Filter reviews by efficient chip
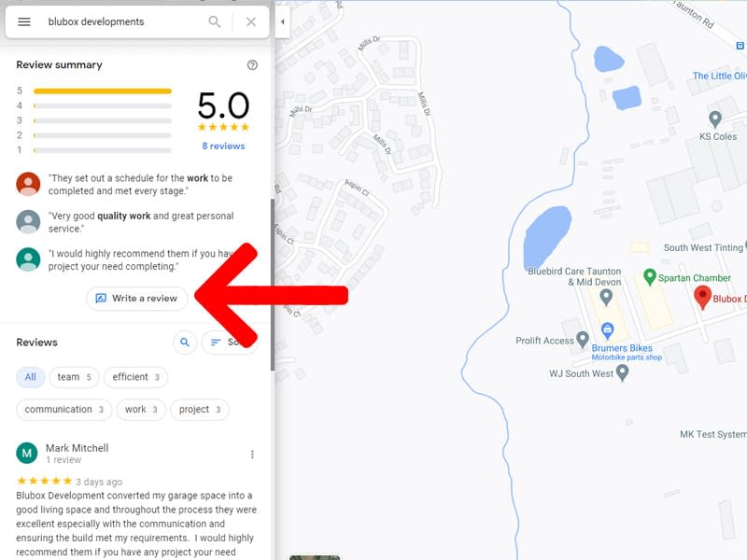 pos(135,377)
